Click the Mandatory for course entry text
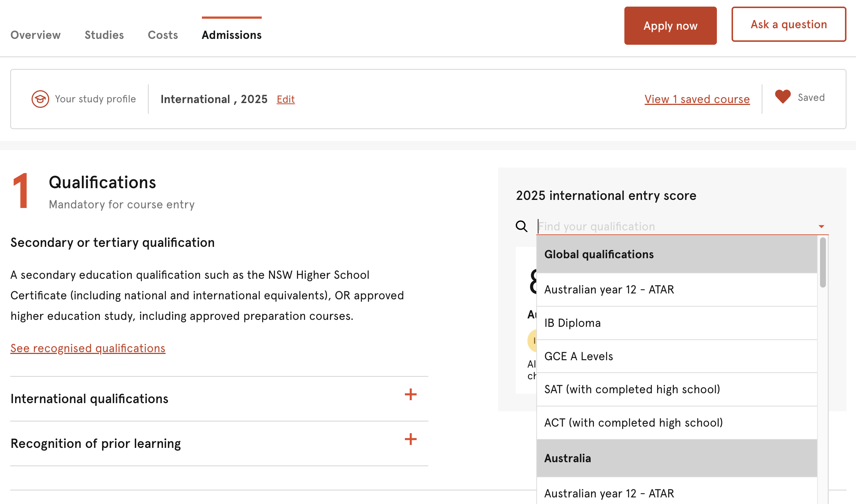Screen dimensions: 856x504 pyautogui.click(x=121, y=204)
